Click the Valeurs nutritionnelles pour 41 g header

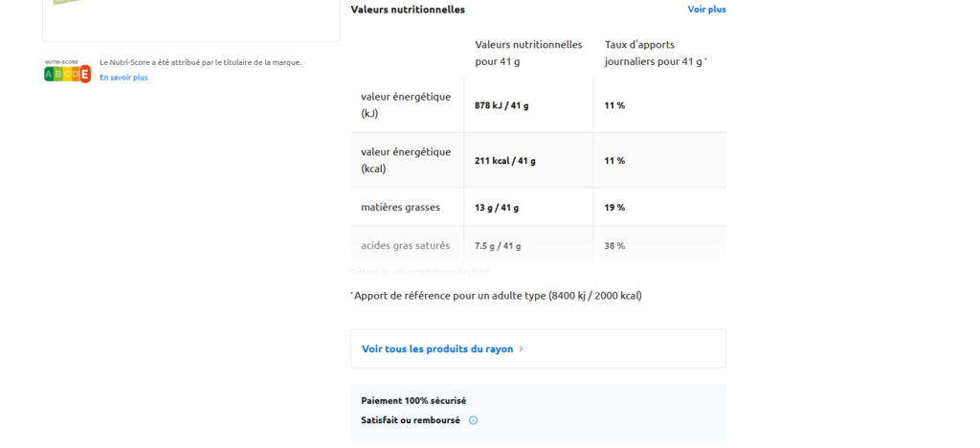pos(528,54)
